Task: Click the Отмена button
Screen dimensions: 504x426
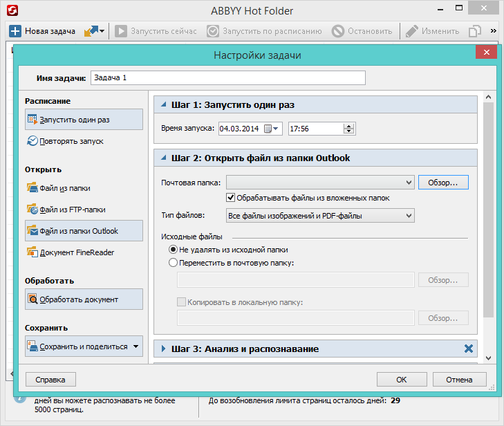Action: pos(459,380)
